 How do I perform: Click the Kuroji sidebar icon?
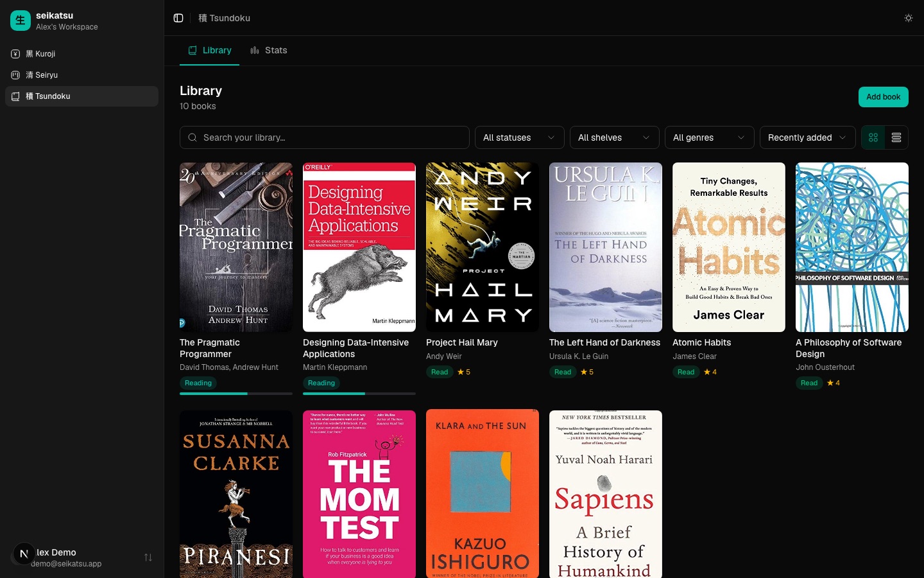(x=15, y=54)
